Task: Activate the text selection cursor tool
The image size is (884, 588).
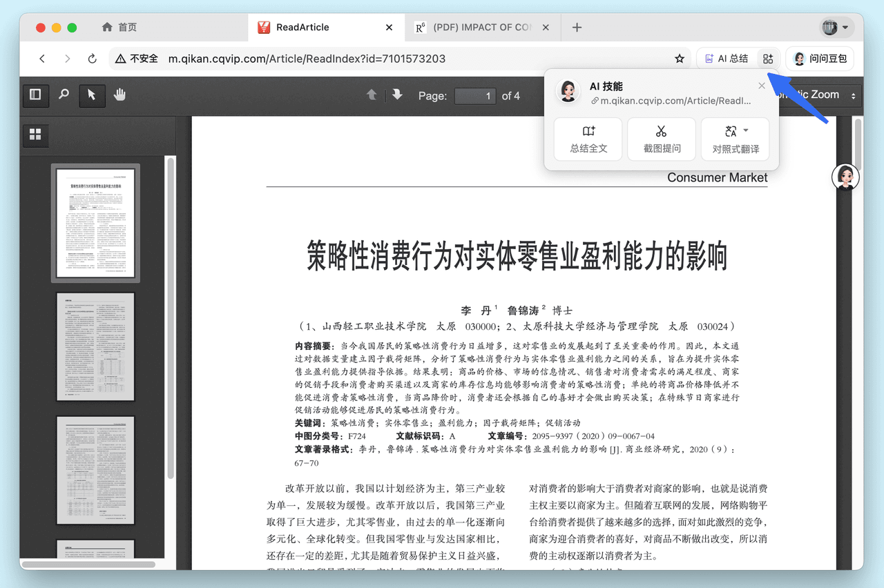Action: (x=92, y=95)
